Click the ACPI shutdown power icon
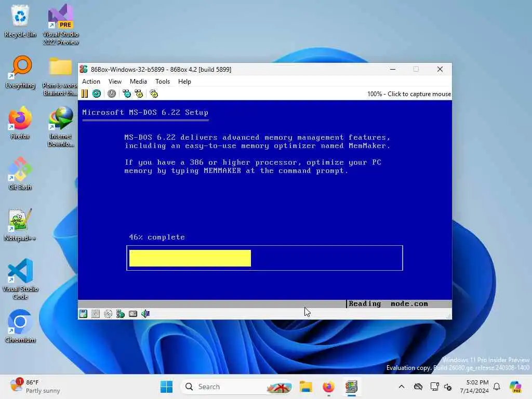 (x=112, y=94)
